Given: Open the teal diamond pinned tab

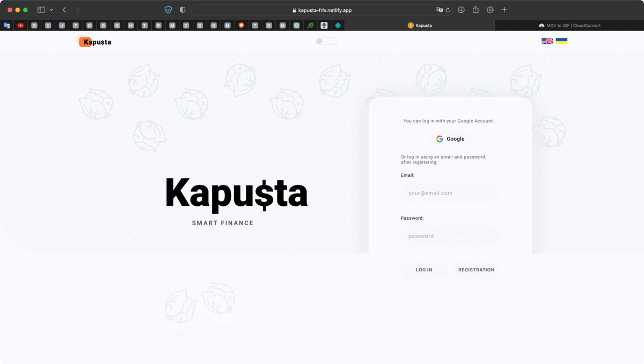Looking at the screenshot, I should coord(338,25).
